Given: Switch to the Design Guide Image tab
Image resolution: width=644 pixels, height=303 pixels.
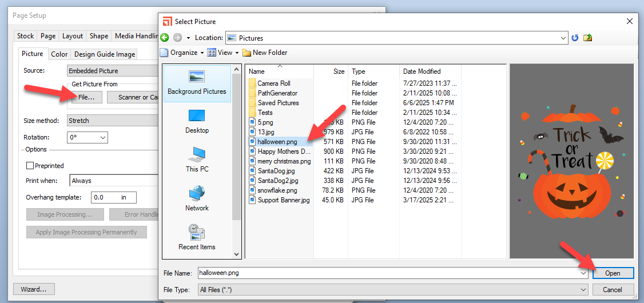Looking at the screenshot, I should (x=105, y=54).
